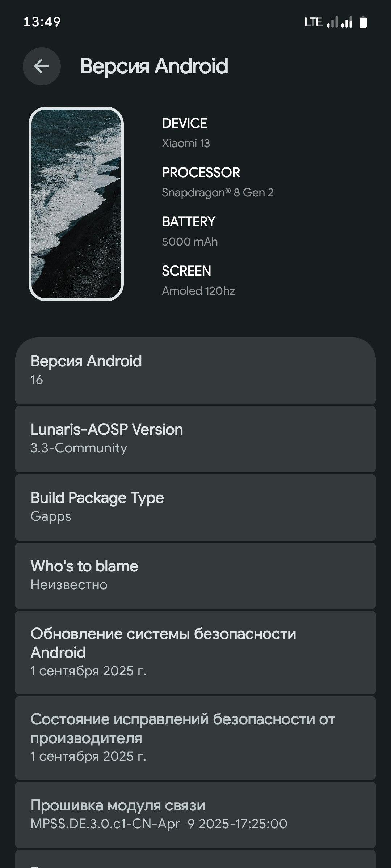Image resolution: width=391 pixels, height=868 pixels.
Task: Tap the 3.3-Community version value
Action: coord(79,448)
